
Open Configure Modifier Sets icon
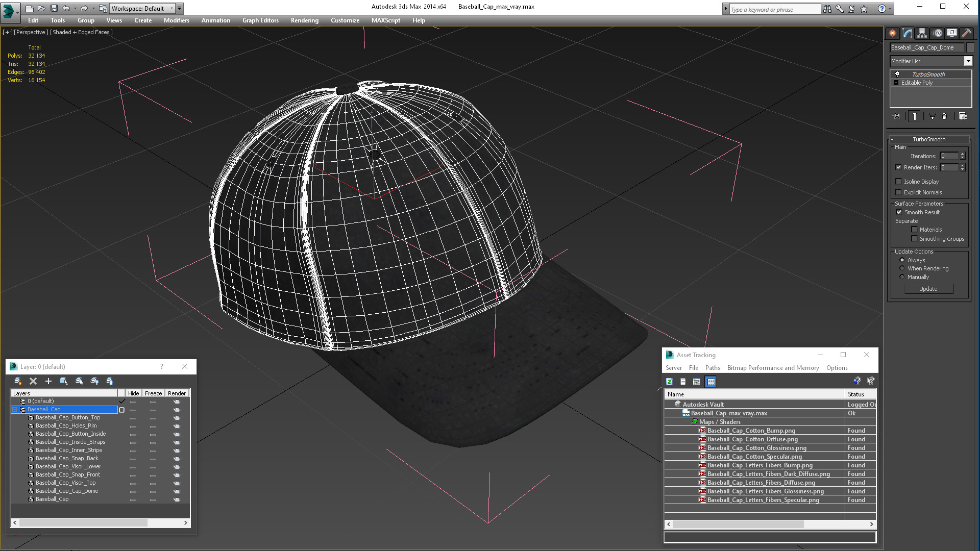click(963, 116)
